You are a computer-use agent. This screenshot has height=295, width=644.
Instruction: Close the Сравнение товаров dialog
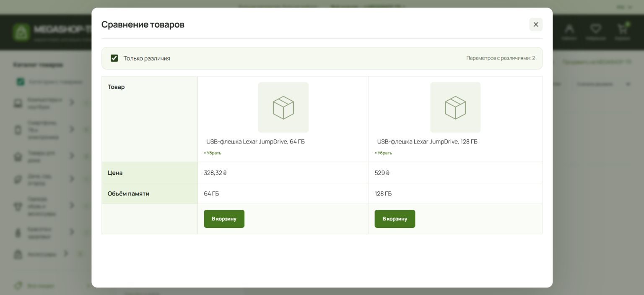click(x=535, y=24)
